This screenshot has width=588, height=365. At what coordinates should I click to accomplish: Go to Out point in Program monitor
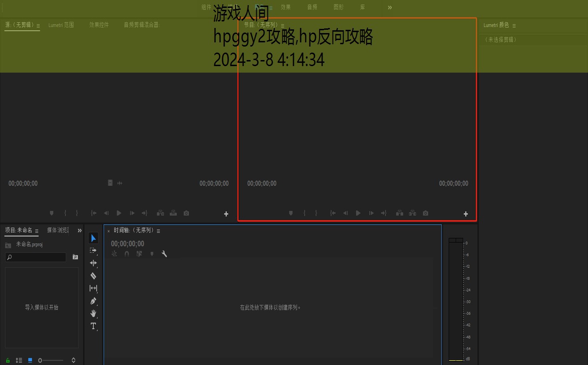(384, 213)
